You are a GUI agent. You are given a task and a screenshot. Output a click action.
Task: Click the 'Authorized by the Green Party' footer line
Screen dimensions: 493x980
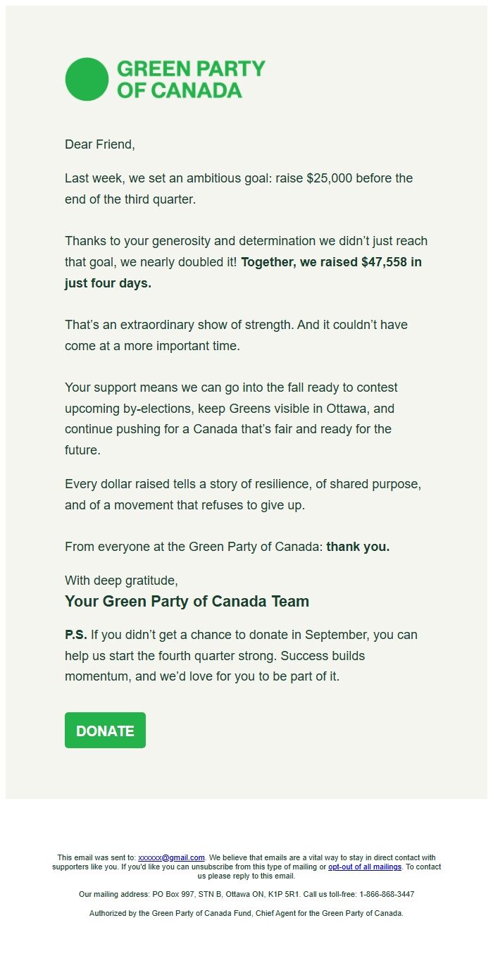pos(246,913)
